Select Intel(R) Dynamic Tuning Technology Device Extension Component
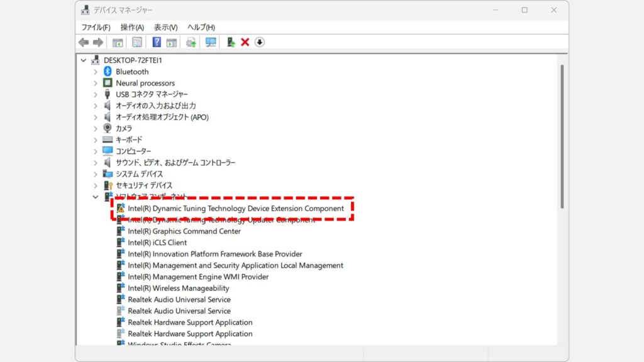This screenshot has height=362, width=644. [235, 208]
